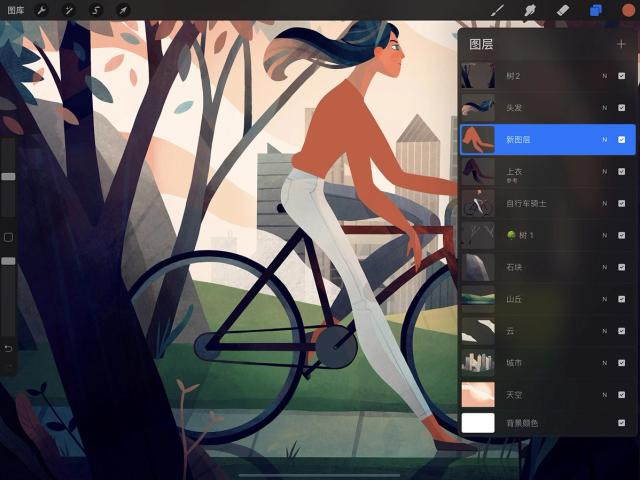Select the 自行车骑士 layer
Viewport: 640px width, 480px height.
pyautogui.click(x=548, y=203)
